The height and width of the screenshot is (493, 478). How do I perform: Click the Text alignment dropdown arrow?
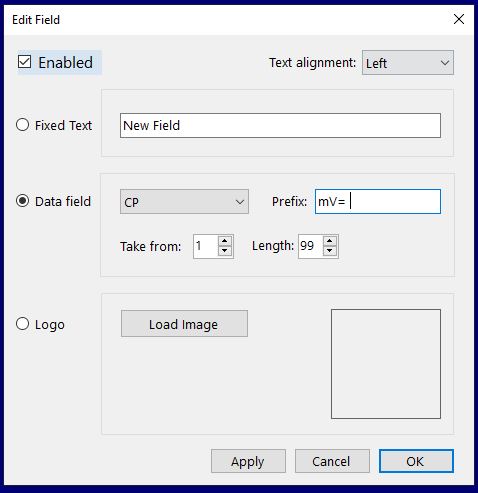445,63
